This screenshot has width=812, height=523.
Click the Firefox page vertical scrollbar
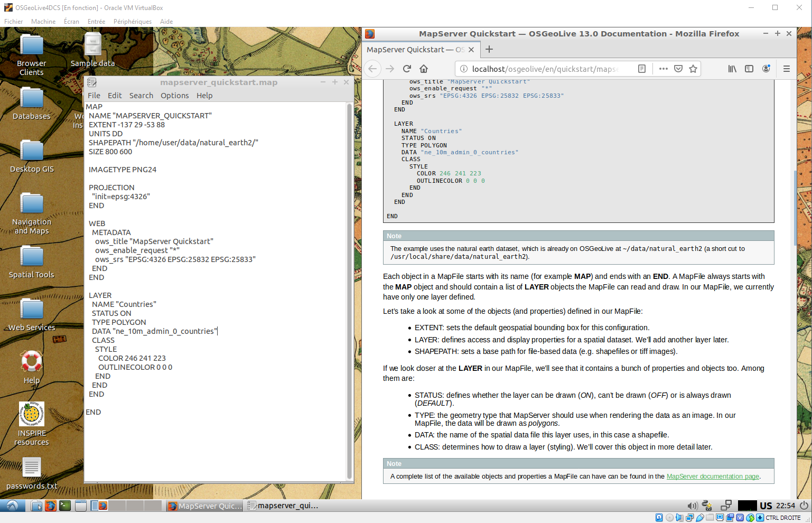(795, 208)
